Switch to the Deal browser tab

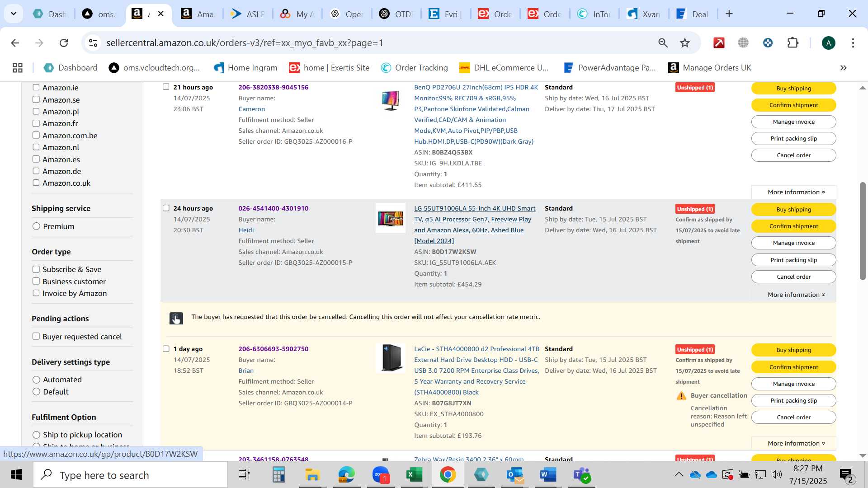click(693, 14)
